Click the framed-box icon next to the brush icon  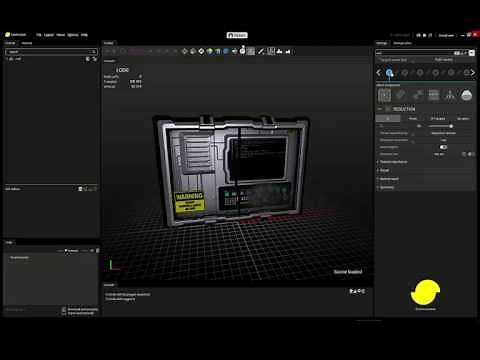tap(271, 51)
